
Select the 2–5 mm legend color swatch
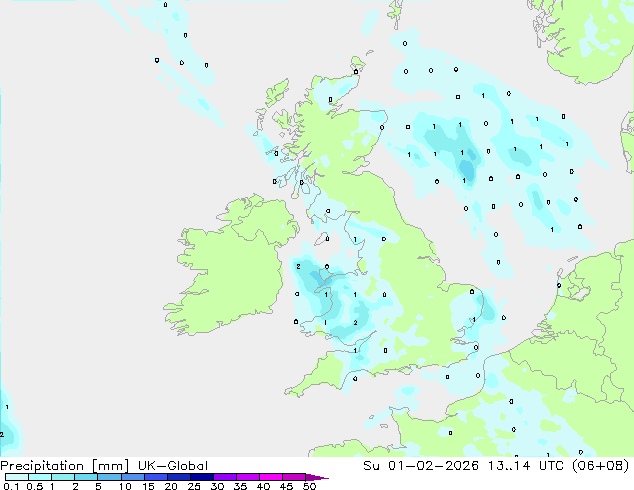click(86, 477)
